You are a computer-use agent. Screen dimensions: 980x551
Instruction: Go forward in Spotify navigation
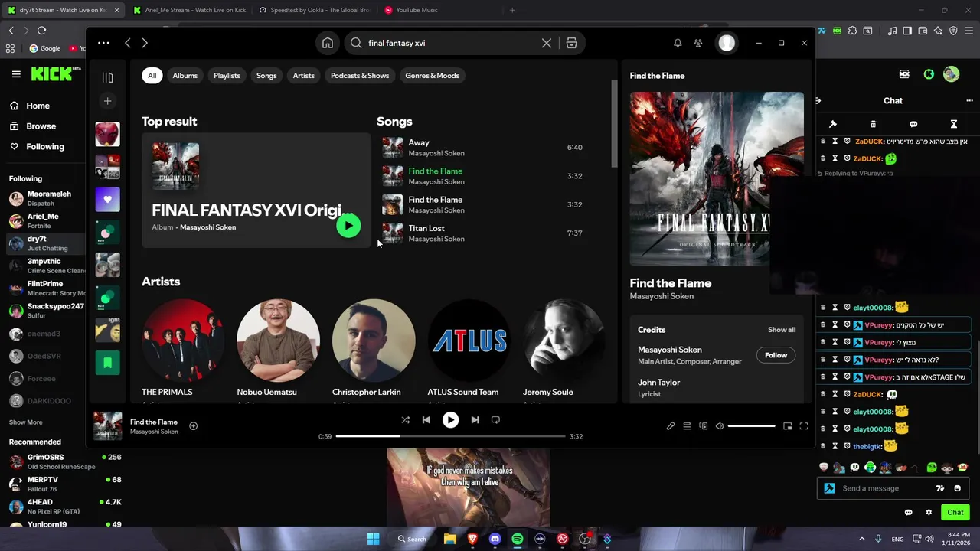pos(145,43)
